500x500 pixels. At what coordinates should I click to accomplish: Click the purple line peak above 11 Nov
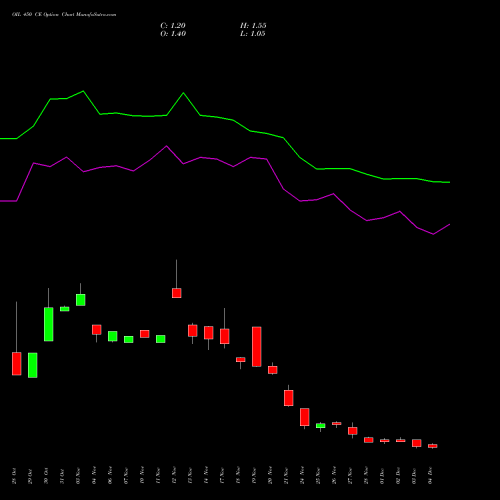[167, 146]
